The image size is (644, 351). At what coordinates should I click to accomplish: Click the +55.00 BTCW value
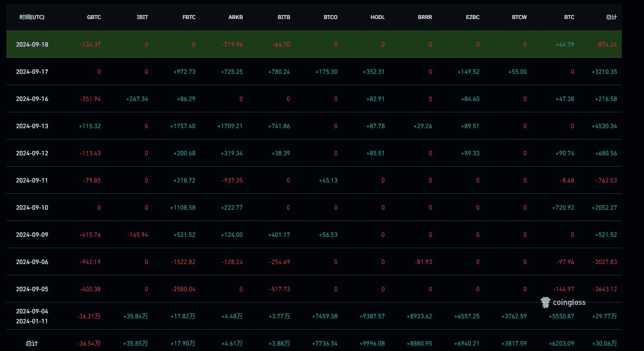tap(517, 72)
